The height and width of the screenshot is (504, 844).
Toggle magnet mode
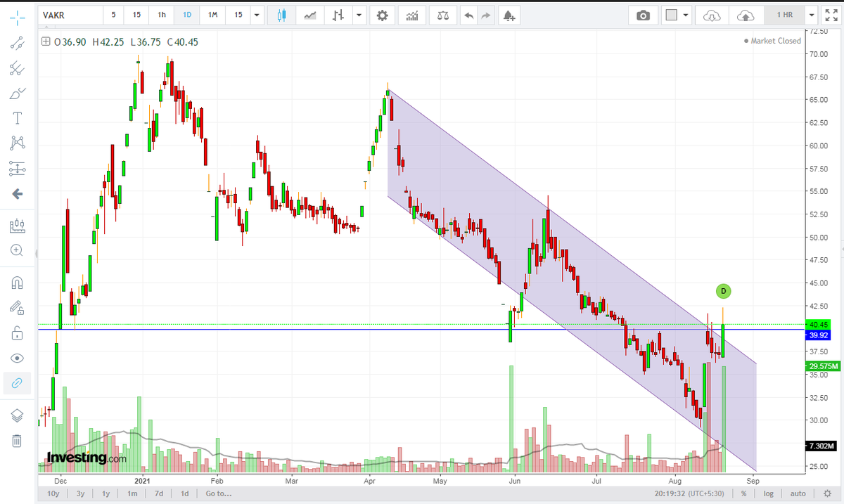point(18,283)
